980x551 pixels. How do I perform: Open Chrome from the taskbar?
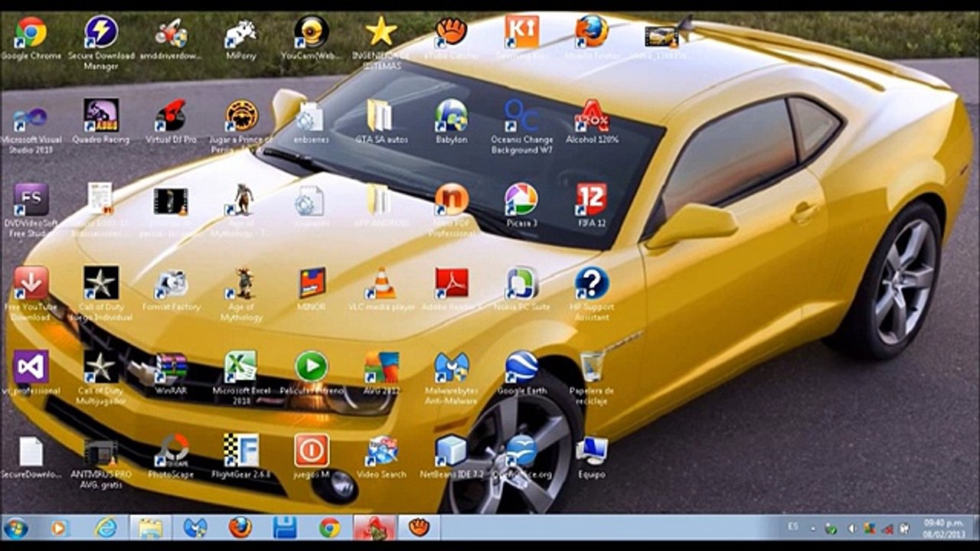[330, 527]
